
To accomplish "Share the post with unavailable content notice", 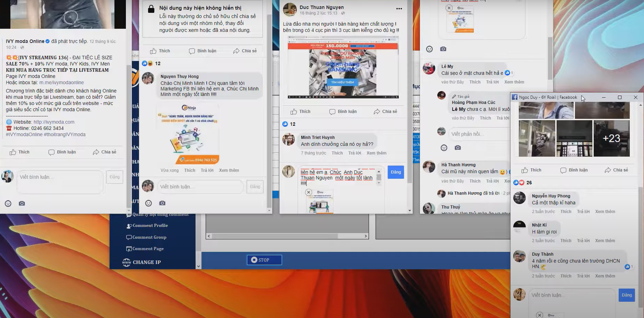I will (245, 51).
